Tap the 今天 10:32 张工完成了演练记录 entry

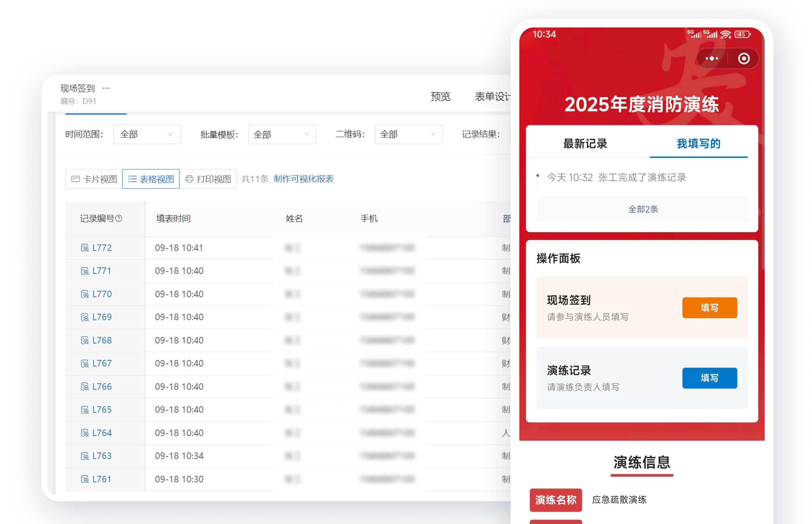click(616, 177)
